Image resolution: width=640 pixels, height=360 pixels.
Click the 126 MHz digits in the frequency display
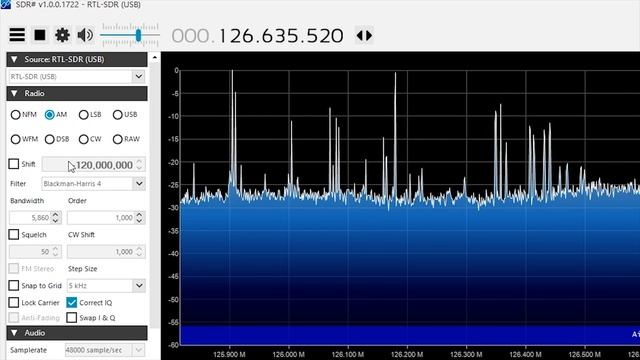tap(236, 36)
